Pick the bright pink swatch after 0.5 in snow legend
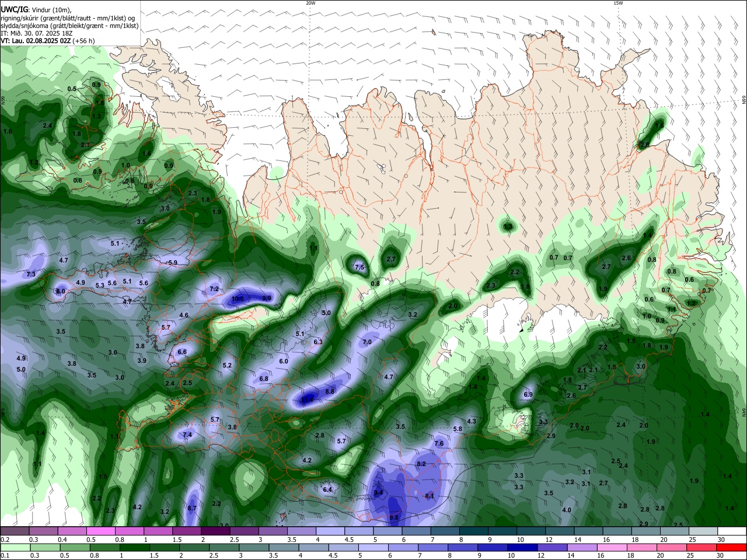This screenshot has height=560, width=747. click(x=100, y=531)
